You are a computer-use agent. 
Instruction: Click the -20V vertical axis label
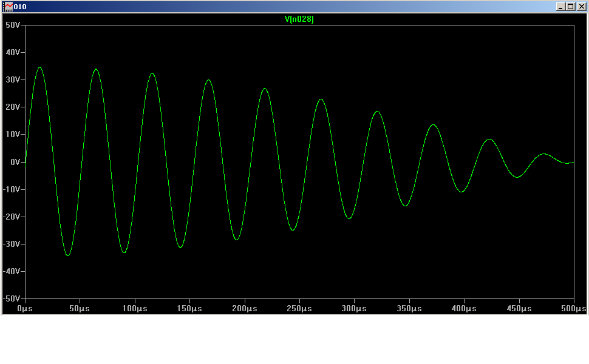pyautogui.click(x=12, y=217)
